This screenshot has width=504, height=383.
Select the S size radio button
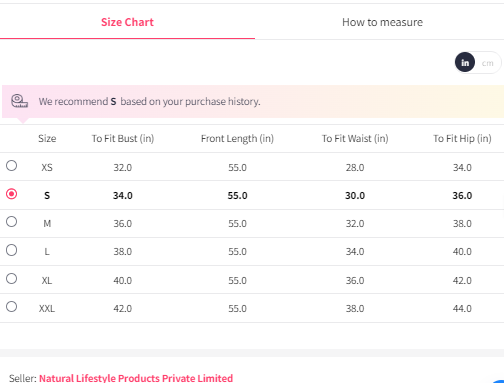pyautogui.click(x=12, y=194)
